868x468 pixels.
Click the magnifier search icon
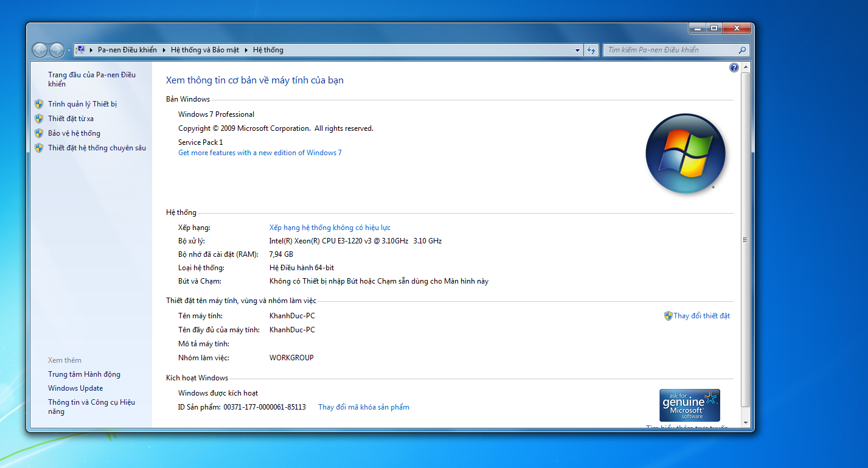click(x=742, y=50)
